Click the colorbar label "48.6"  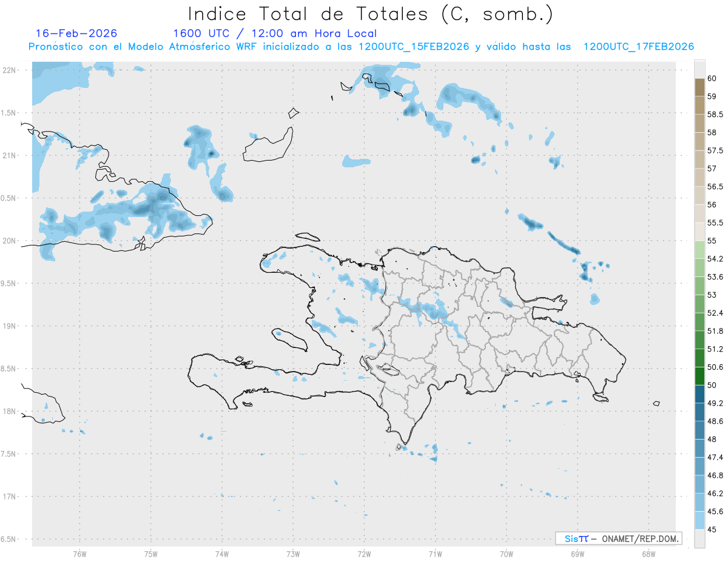coord(715,421)
